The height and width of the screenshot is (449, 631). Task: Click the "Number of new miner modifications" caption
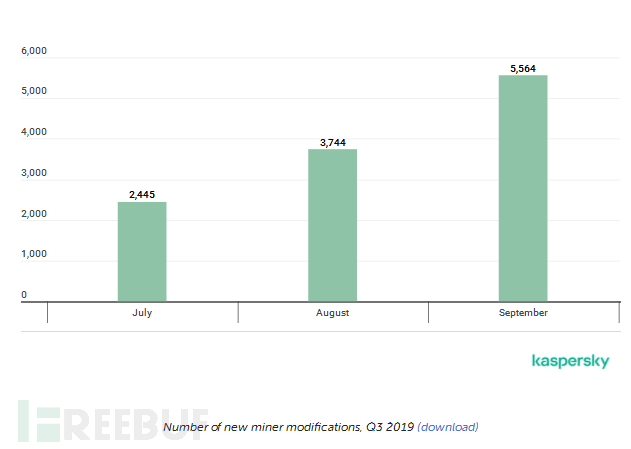[x=287, y=427]
